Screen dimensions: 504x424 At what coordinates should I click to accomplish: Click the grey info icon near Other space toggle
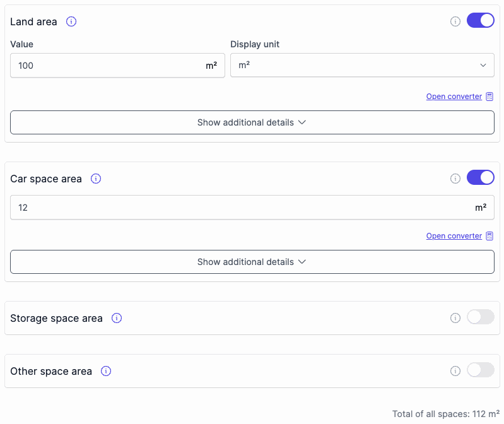[x=455, y=371]
